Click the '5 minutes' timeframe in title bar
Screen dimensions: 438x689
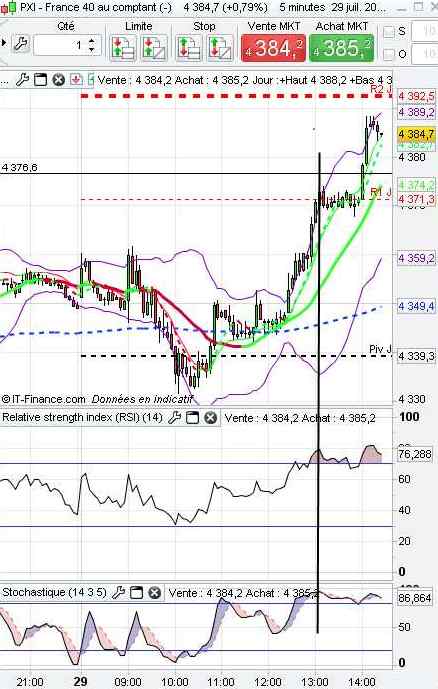pyautogui.click(x=302, y=7)
